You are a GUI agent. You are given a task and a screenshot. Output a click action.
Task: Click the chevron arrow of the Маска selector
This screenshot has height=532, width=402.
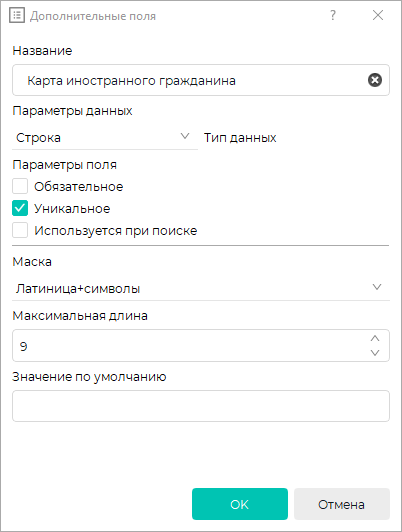click(377, 287)
